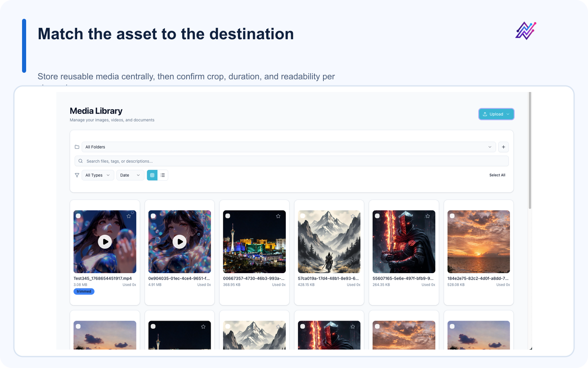The height and width of the screenshot is (368, 588).
Task: Open the Upload button's chevron dropdown
Action: (x=508, y=114)
